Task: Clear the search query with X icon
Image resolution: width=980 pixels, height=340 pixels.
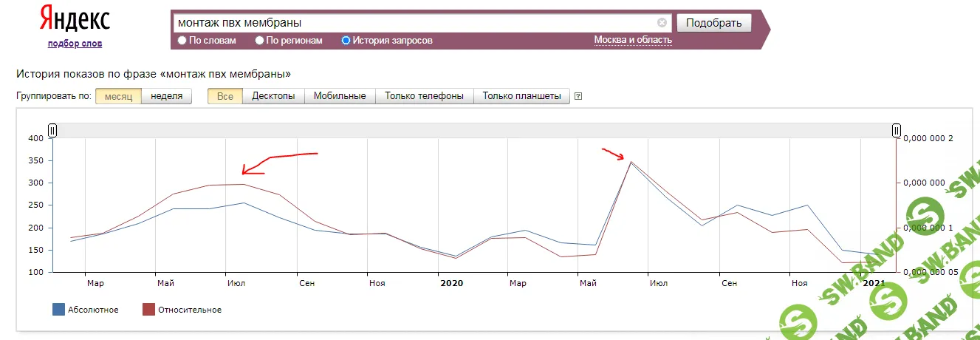Action: coord(662,23)
